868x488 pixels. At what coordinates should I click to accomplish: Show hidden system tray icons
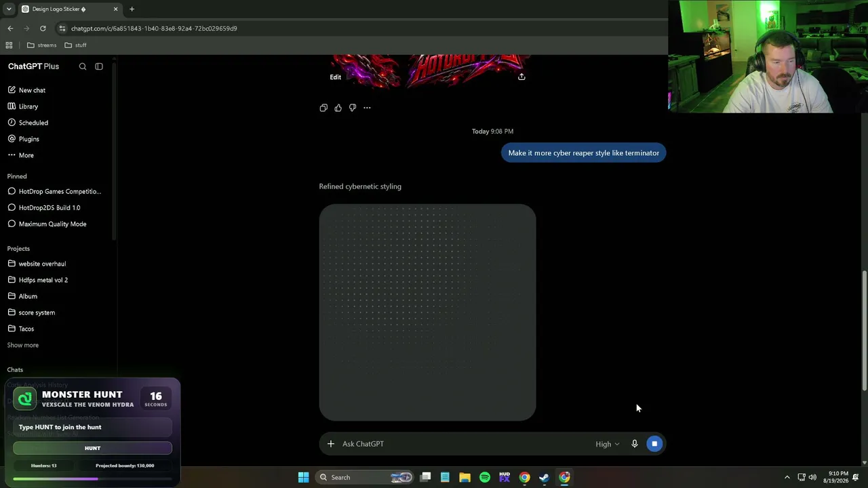coord(787,477)
